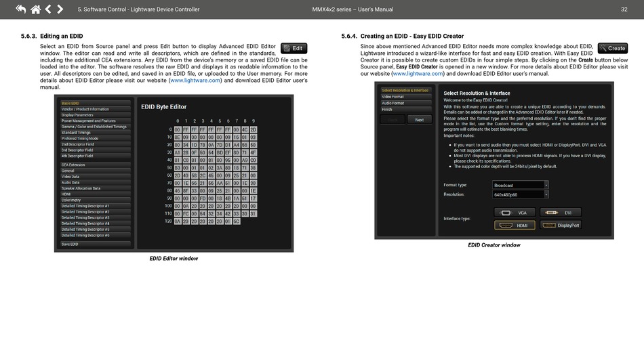Click page number 32 in header

(624, 9)
